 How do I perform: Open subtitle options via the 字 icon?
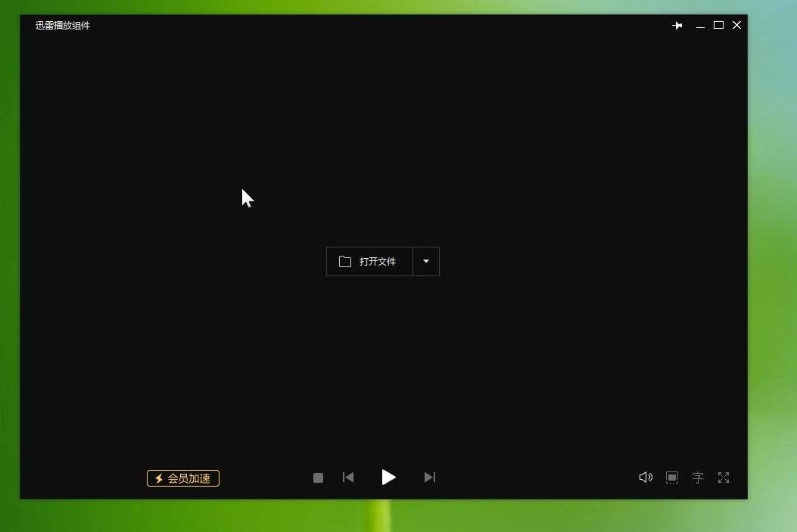pos(697,478)
